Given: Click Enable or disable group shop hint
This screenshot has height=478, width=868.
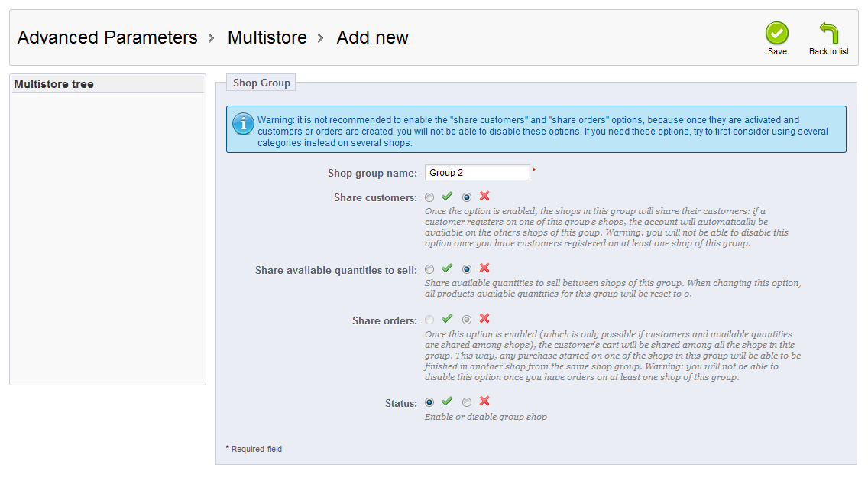Looking at the screenshot, I should [485, 417].
